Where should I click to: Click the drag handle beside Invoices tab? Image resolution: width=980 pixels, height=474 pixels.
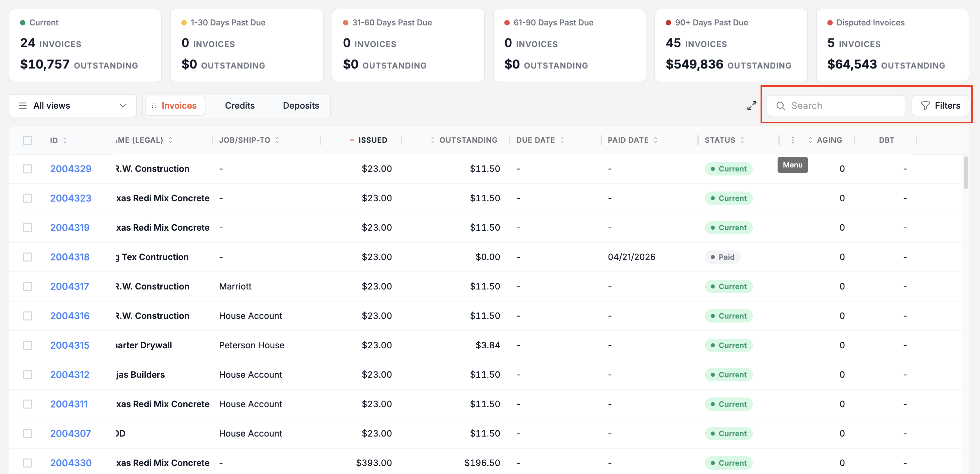point(154,106)
